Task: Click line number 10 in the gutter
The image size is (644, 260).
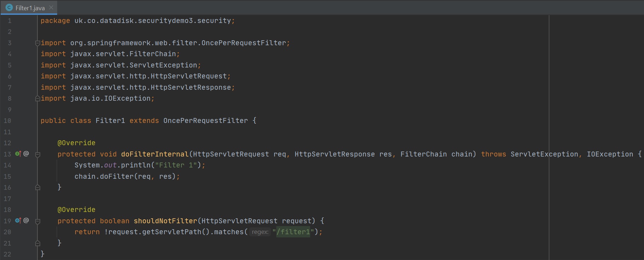Action: coord(7,121)
